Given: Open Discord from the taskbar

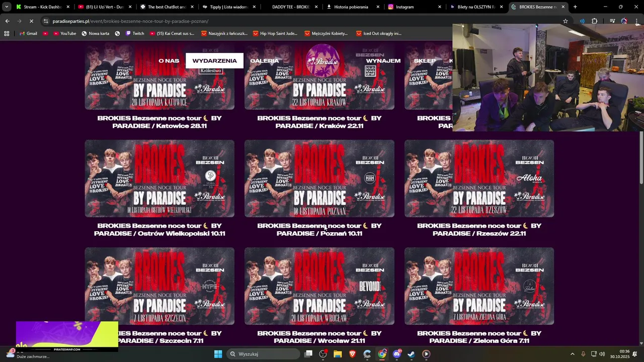Looking at the screenshot, I should (x=397, y=354).
